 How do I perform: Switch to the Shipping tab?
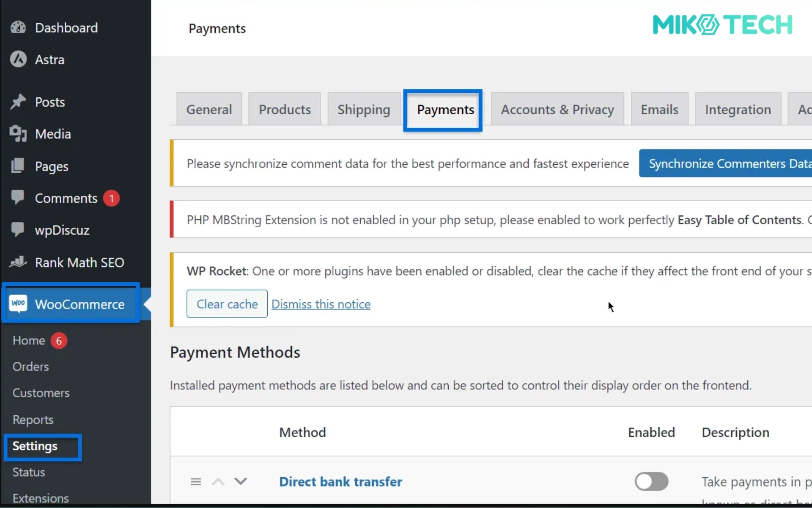coord(364,110)
